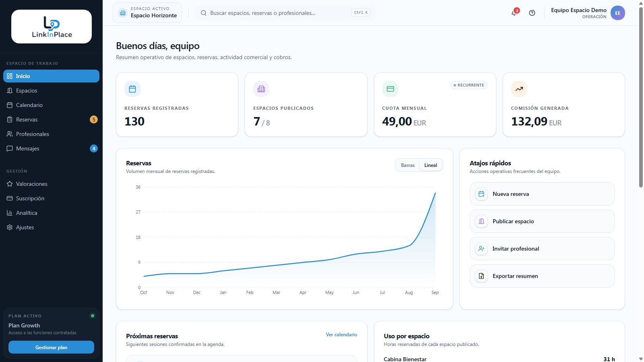
Task: Click the RECURRENTE badge
Action: coord(469,85)
